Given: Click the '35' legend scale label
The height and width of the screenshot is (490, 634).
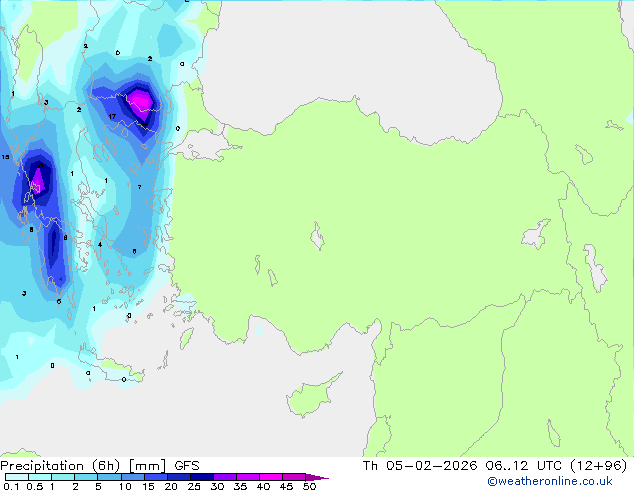Looking at the screenshot, I should [x=240, y=486].
